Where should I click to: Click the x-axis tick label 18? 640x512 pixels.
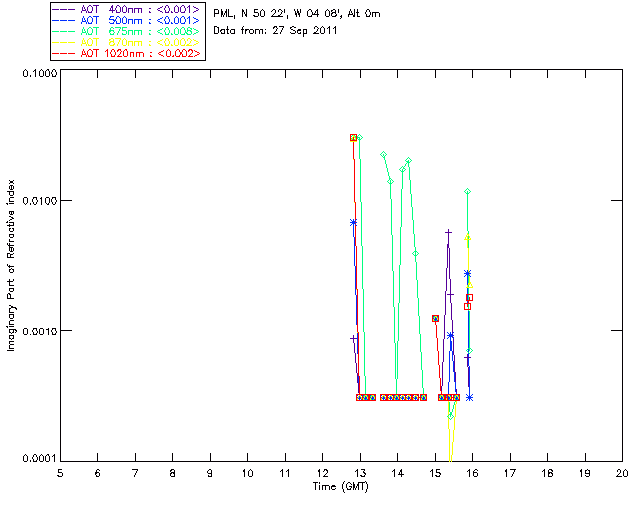click(x=547, y=473)
